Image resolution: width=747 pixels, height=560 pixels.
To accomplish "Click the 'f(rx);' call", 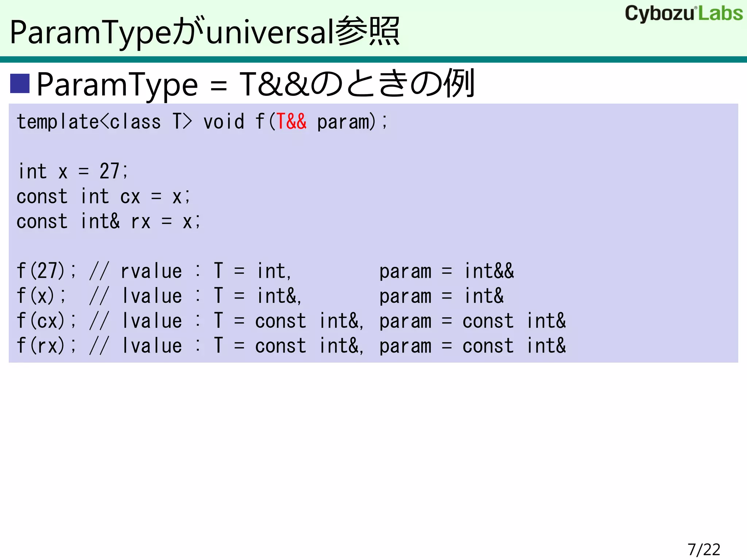I will pyautogui.click(x=46, y=346).
